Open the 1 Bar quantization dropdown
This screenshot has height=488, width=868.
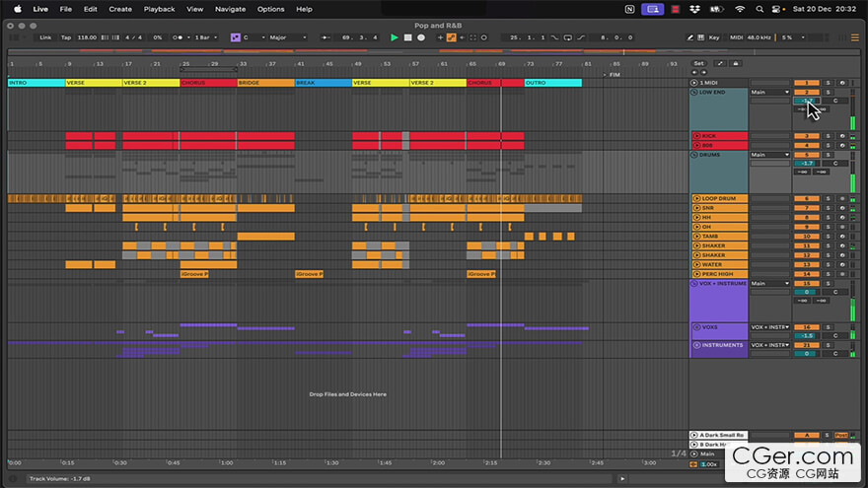206,37
